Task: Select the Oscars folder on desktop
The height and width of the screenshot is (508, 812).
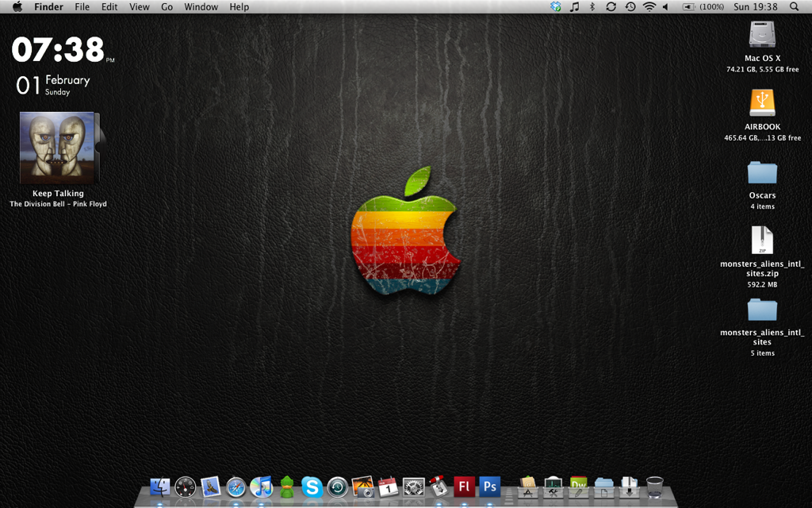Action: pos(762,172)
